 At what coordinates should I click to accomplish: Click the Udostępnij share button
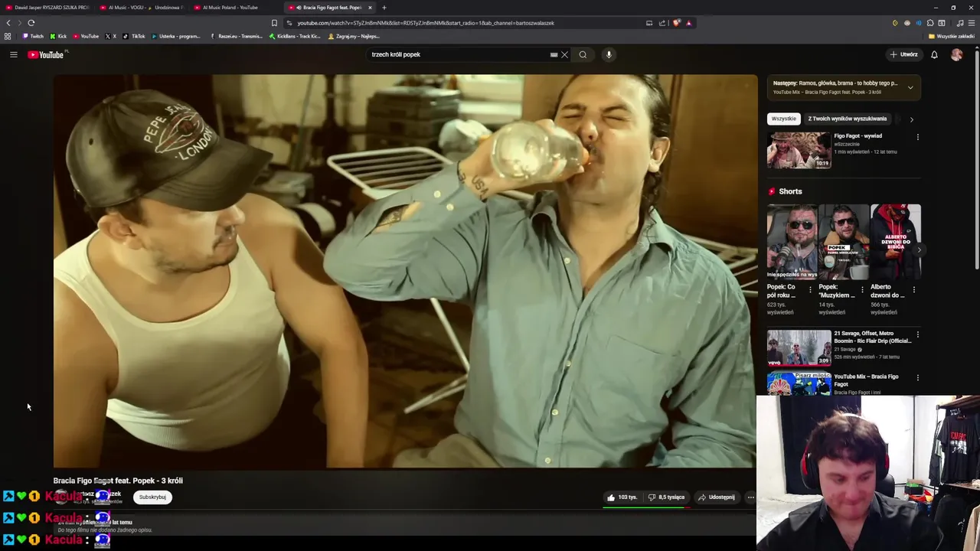click(717, 497)
